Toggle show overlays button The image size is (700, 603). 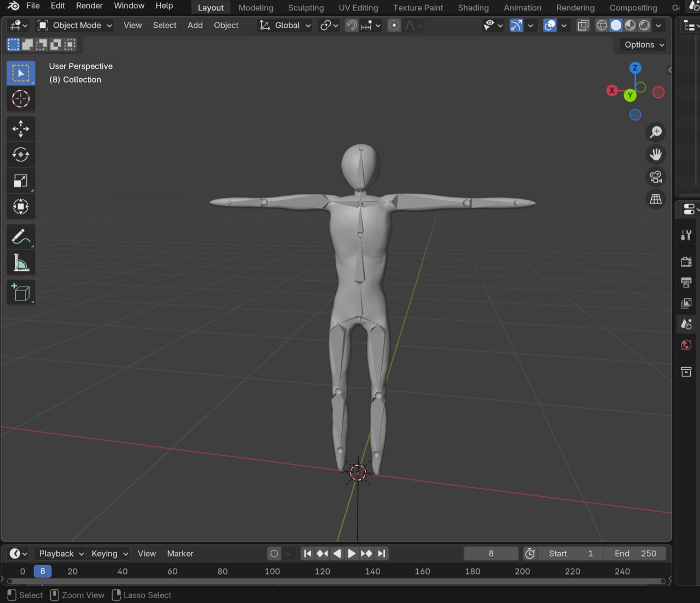(550, 25)
